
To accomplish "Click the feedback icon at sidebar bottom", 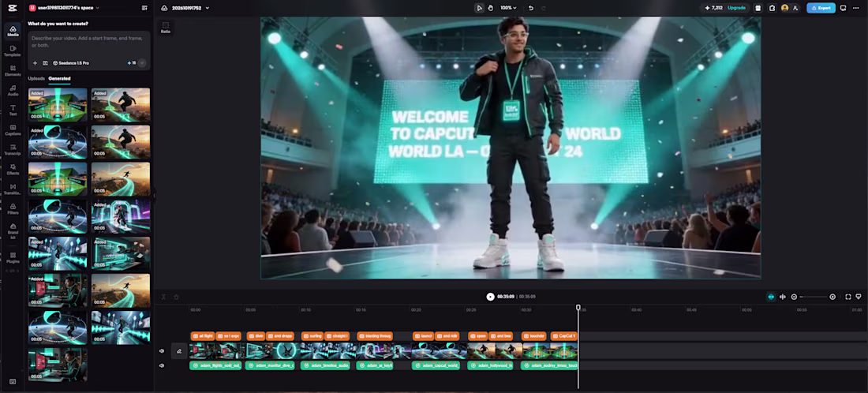I will click(x=13, y=381).
